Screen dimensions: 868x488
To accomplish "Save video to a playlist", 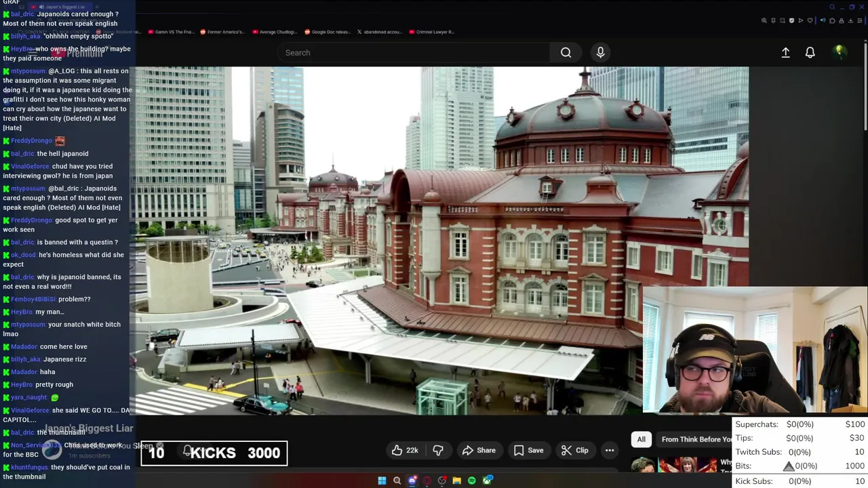I will coord(528,450).
